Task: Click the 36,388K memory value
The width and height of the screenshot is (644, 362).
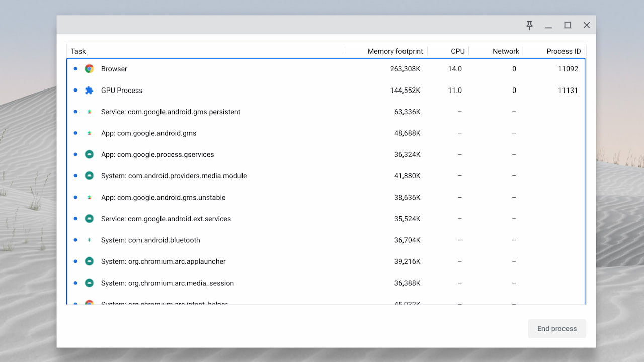Action: tap(407, 283)
